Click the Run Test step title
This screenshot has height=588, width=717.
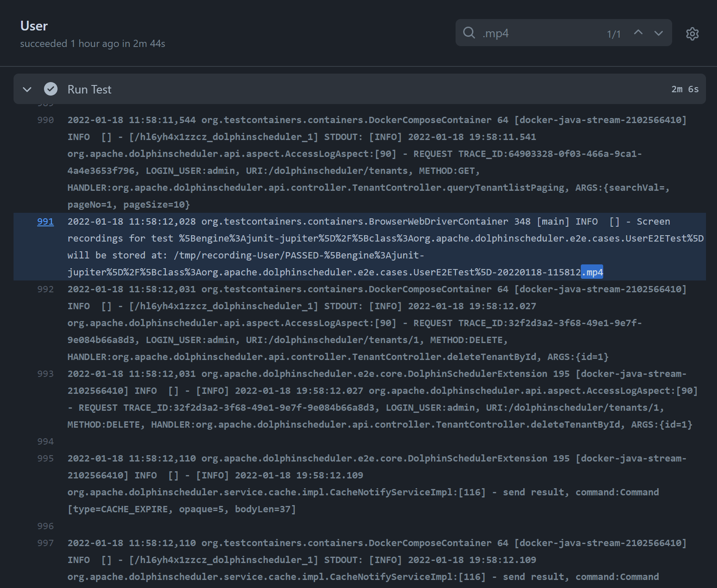[89, 89]
